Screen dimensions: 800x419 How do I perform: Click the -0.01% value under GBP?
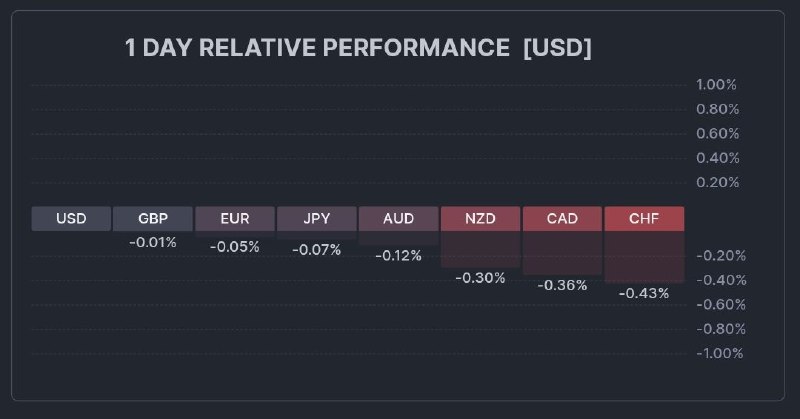click(153, 242)
